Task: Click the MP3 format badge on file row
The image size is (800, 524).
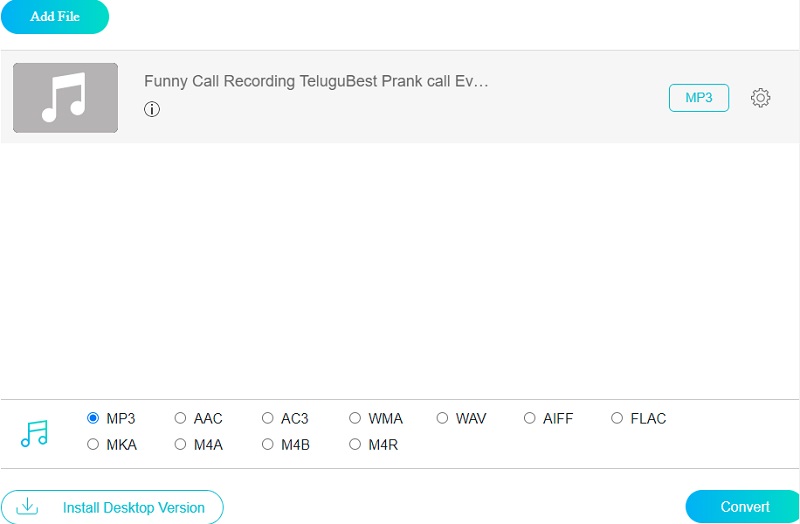Action: [699, 98]
